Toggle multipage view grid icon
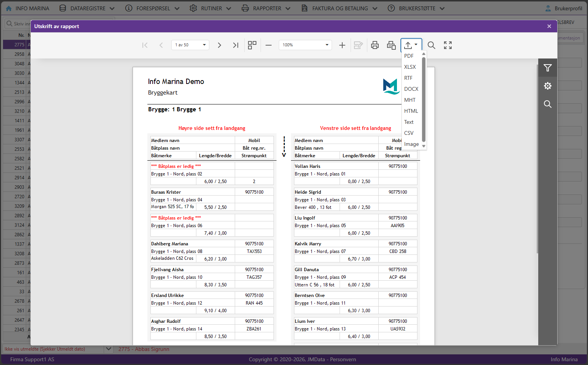Image resolution: width=588 pixels, height=365 pixels. pos(252,45)
